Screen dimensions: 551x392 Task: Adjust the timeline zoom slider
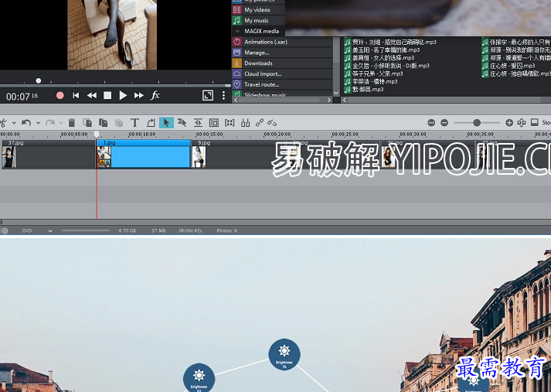(x=477, y=122)
